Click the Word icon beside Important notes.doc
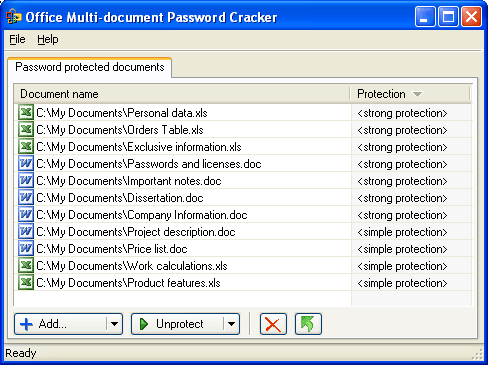 [x=26, y=181]
